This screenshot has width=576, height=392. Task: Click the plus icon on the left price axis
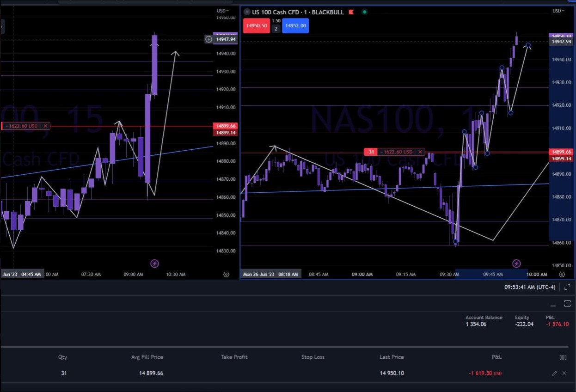[208, 39]
